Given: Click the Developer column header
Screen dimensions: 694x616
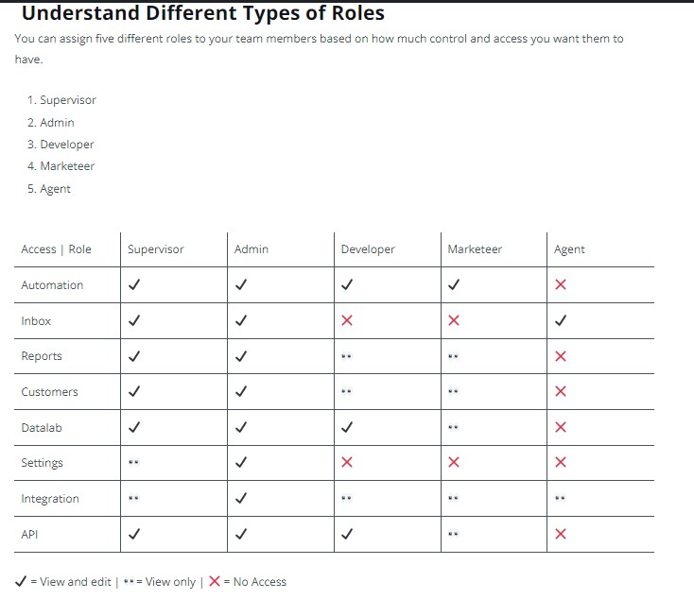Looking at the screenshot, I should [x=368, y=249].
